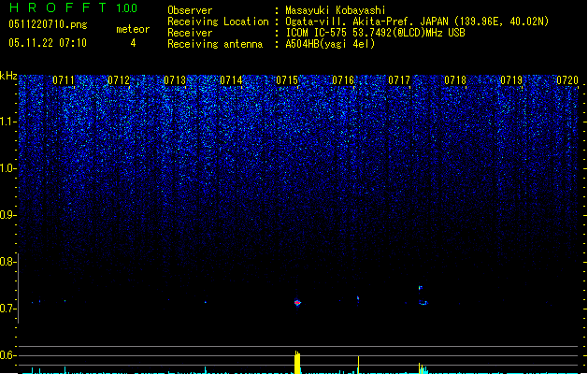The width and height of the screenshot is (588, 374).
Task: Click the date stamp 05.11.22 07:10
Action: click(48, 43)
